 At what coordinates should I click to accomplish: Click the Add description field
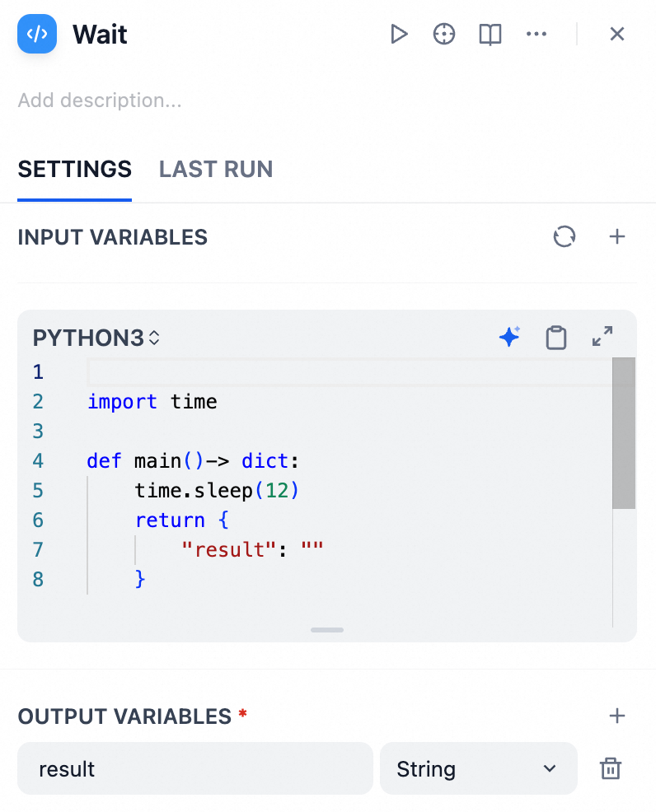(100, 100)
